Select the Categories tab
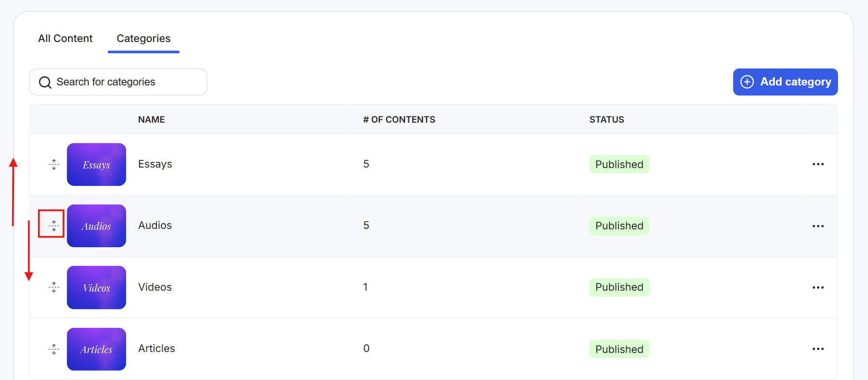This screenshot has height=380, width=868. click(x=143, y=39)
